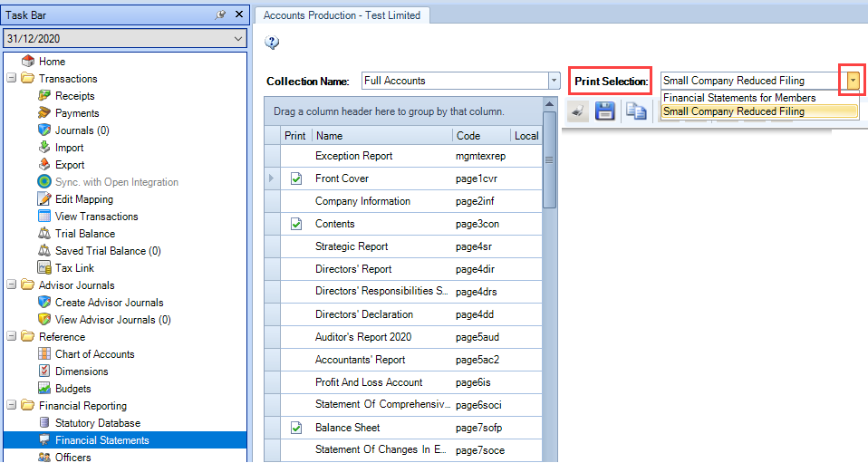This screenshot has width=868, height=463.
Task: Toggle the Print Selection dropdown arrow
Action: click(854, 81)
